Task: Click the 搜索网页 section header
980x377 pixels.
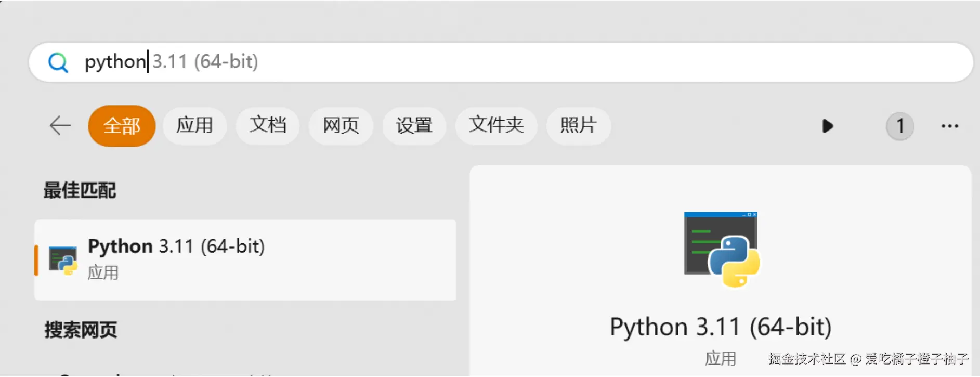Action: pos(80,330)
